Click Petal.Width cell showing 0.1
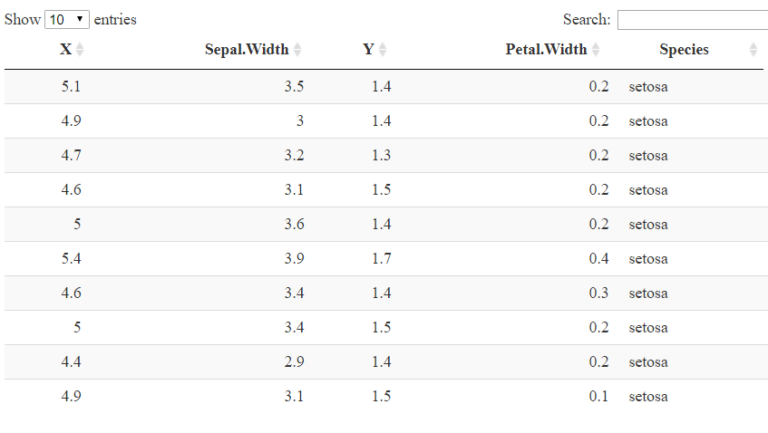768x433 pixels. click(x=599, y=396)
